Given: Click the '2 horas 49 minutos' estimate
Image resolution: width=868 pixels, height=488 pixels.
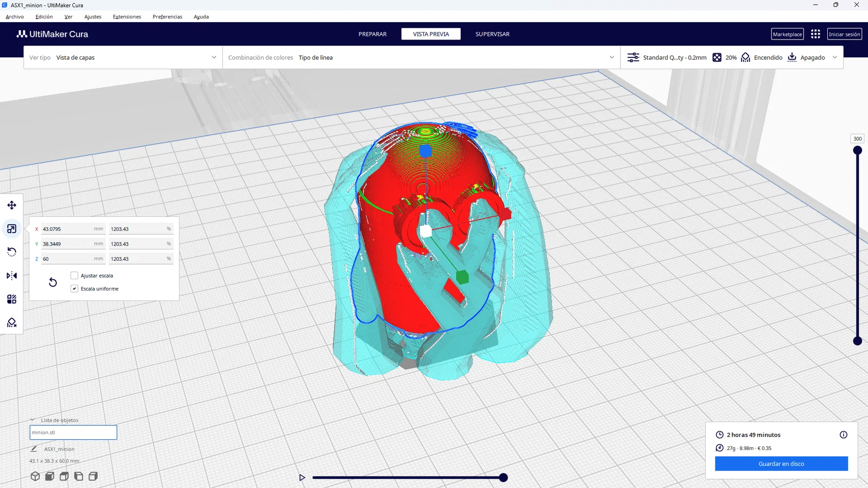Looking at the screenshot, I should [754, 435].
